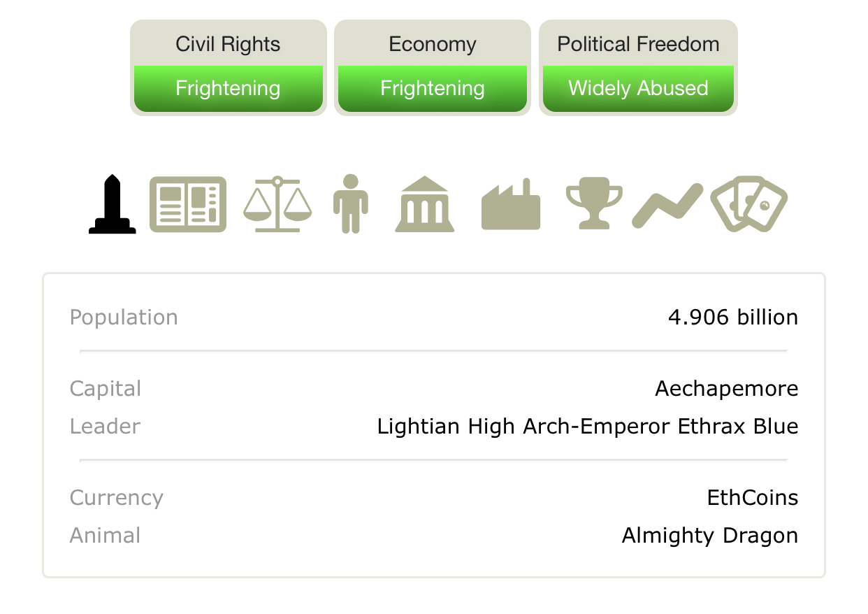Select the monument overview icon
The height and width of the screenshot is (614, 868).
tap(113, 204)
